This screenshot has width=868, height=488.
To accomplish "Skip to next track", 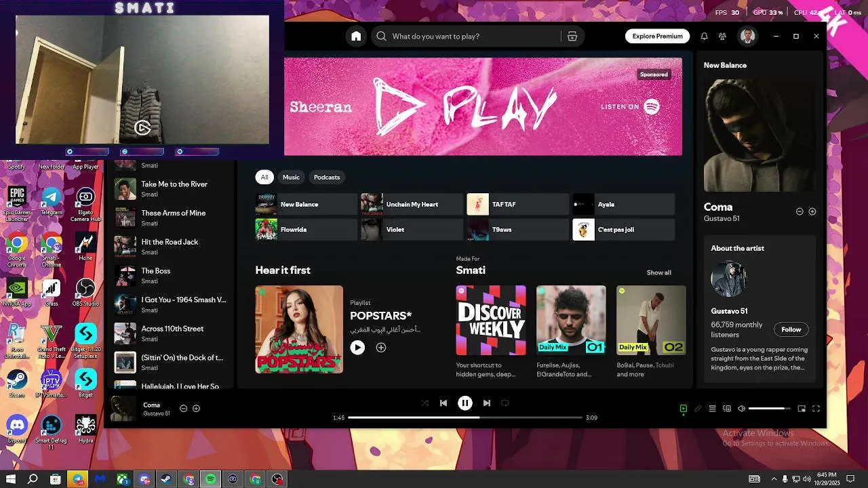I will pos(486,403).
